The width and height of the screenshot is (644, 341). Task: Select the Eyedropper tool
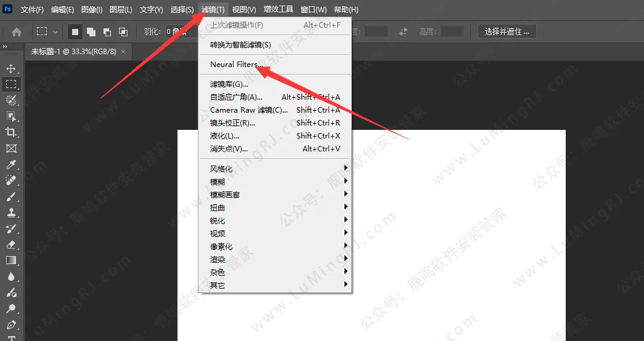[x=11, y=164]
